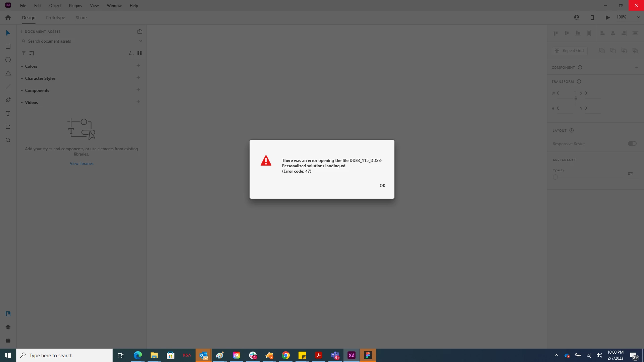The height and width of the screenshot is (362, 644).
Task: Select the Artboard tool
Action: tap(8, 127)
